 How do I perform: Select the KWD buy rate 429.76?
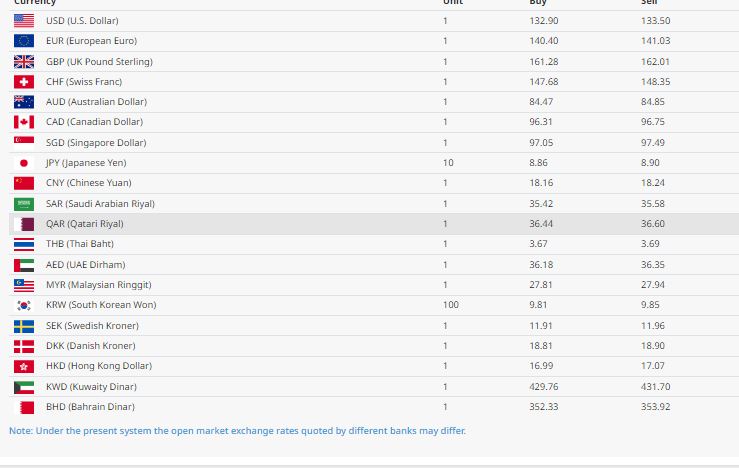[x=543, y=387]
